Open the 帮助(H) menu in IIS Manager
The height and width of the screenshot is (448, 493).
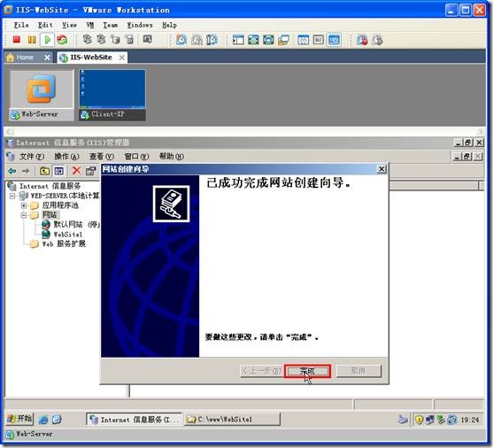172,157
